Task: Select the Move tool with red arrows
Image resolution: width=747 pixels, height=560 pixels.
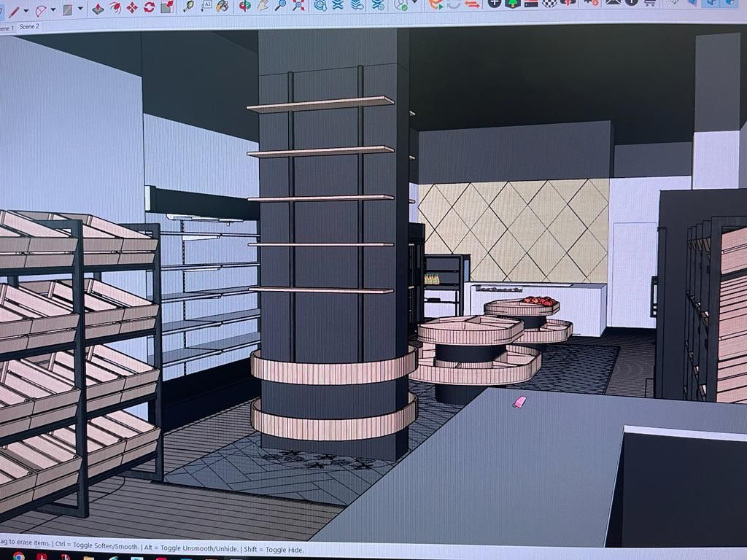Action: pyautogui.click(x=132, y=7)
